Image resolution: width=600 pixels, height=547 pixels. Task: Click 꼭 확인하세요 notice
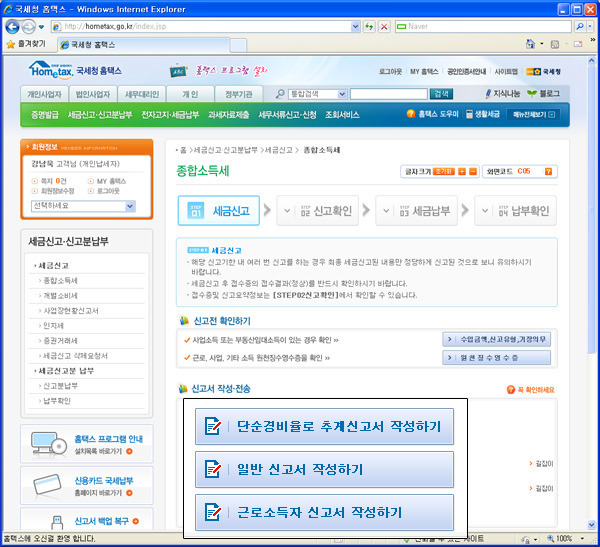click(531, 390)
